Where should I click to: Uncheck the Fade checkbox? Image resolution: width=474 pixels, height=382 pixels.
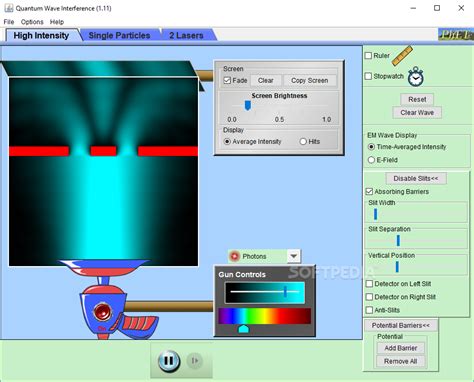coord(227,80)
